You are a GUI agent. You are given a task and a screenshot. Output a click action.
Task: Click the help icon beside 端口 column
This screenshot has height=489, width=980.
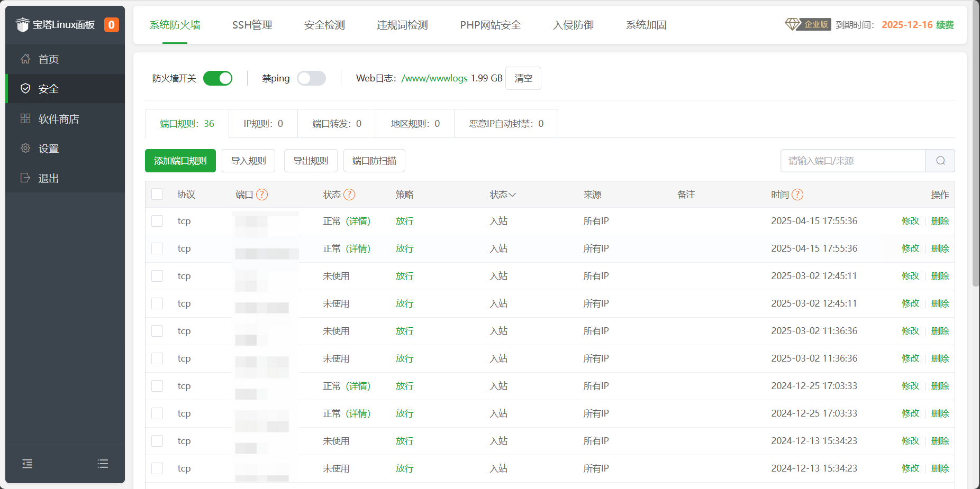[x=262, y=195]
